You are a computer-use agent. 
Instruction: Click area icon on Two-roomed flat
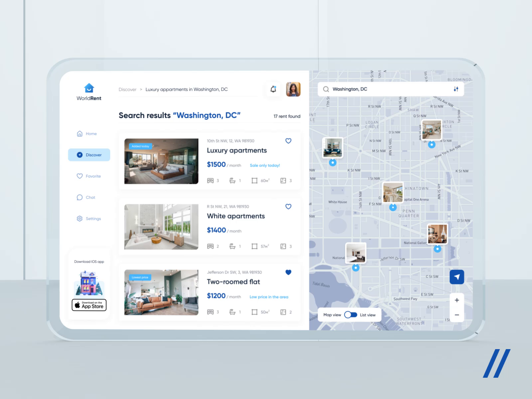[254, 312]
